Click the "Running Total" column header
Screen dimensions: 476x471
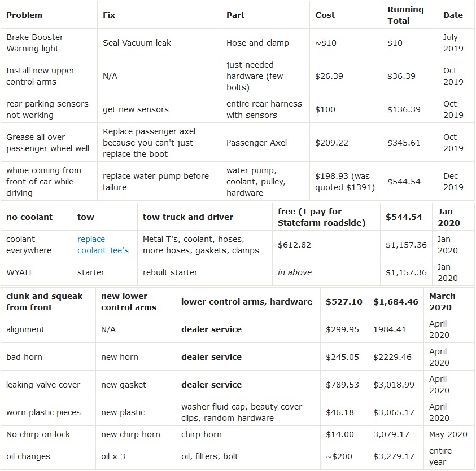coord(405,15)
